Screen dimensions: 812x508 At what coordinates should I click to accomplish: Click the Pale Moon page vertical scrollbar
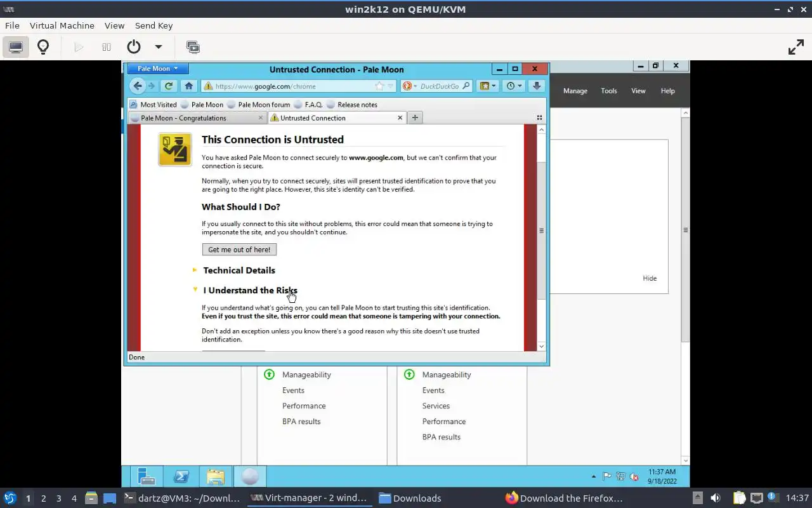541,231
